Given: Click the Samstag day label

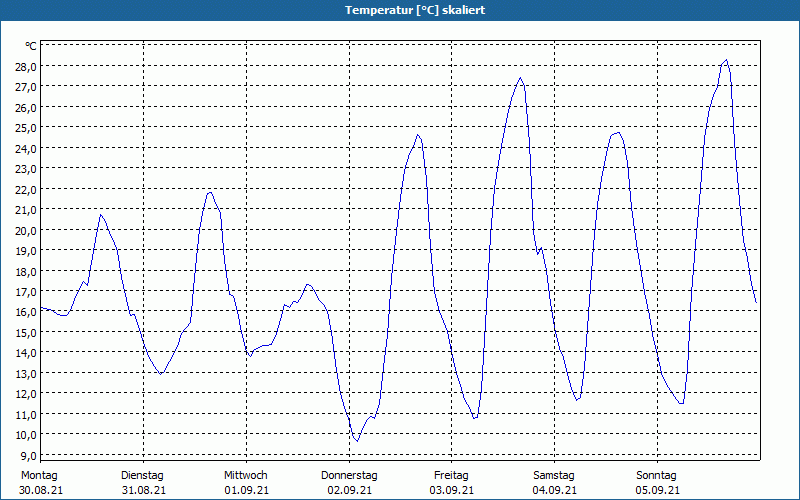Looking at the screenshot, I should (554, 475).
